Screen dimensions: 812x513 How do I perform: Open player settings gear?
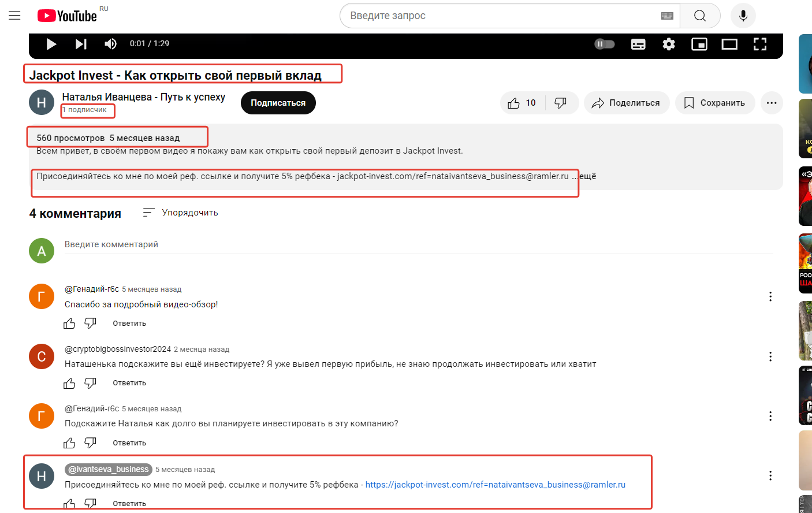(669, 44)
